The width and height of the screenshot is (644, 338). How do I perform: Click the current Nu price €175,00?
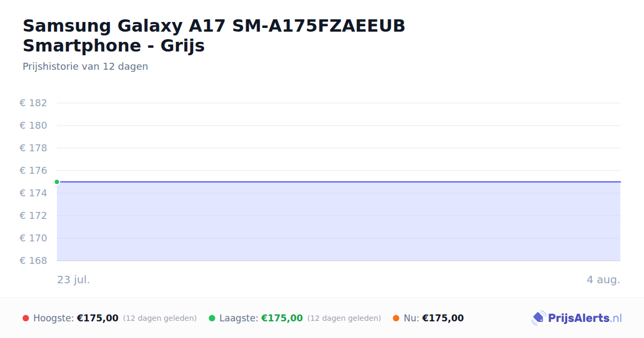[x=443, y=318]
